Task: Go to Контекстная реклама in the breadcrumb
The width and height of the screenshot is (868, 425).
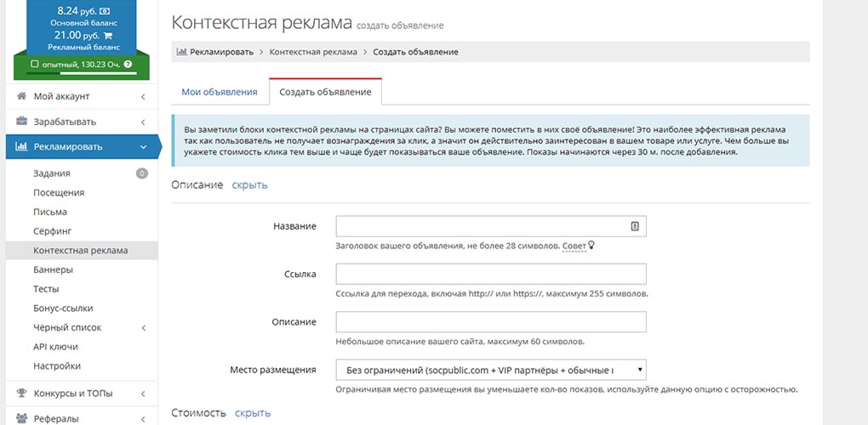Action: click(x=313, y=52)
